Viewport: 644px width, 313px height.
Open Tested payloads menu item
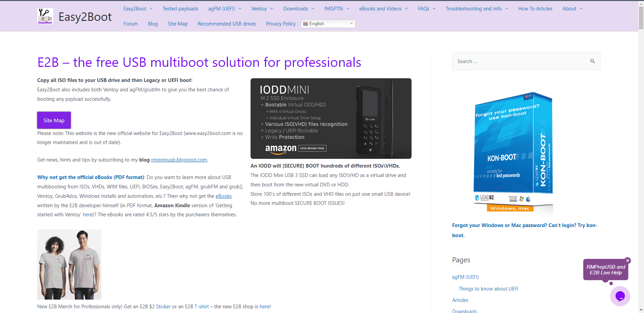pos(180,9)
